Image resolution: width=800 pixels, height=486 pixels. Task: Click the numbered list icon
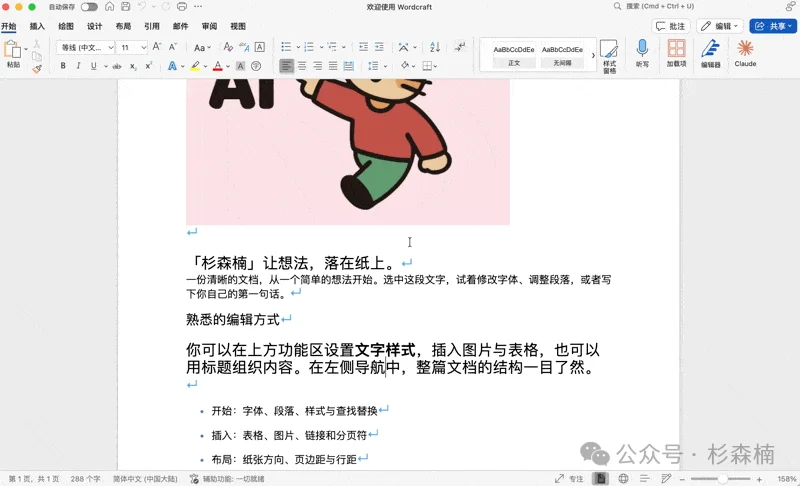pyautogui.click(x=309, y=47)
